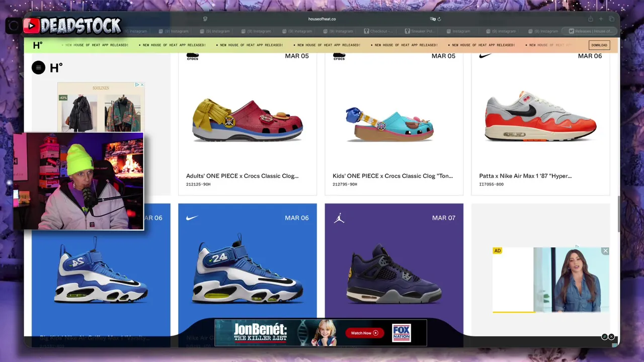Open the Adults' ONE PIECE x Crocs Classic Clog title

pos(242,176)
